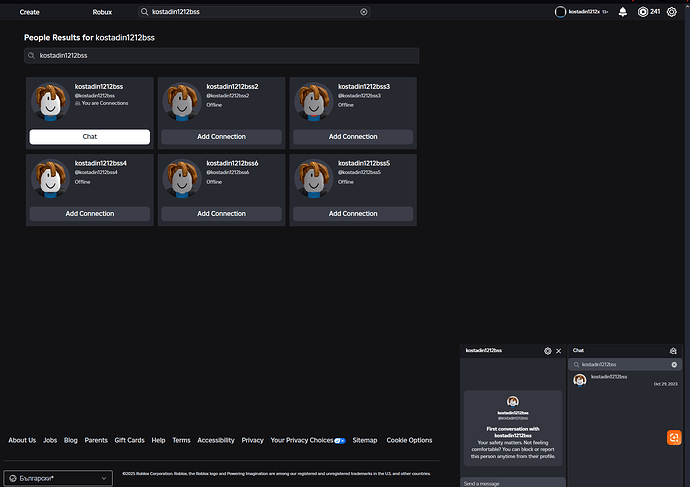Screen dimensions: 690x487
Task: Click the Robux balance icon
Action: pos(643,12)
